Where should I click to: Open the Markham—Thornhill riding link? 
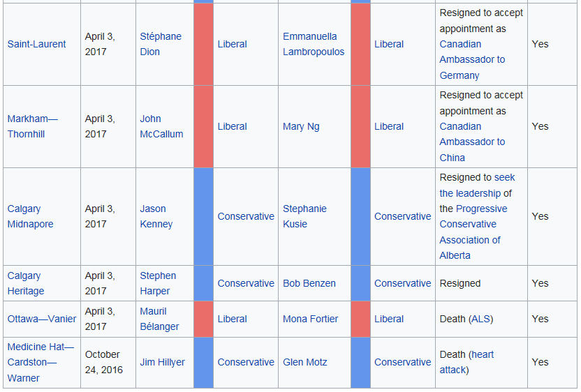point(32,126)
